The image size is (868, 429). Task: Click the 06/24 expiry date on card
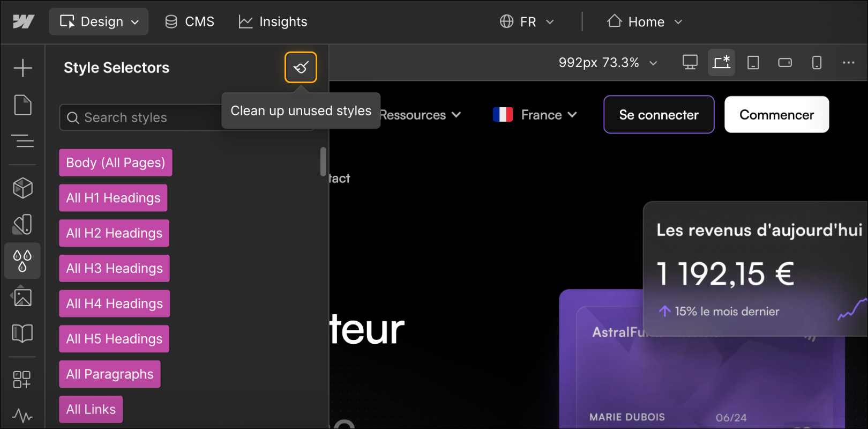(731, 418)
